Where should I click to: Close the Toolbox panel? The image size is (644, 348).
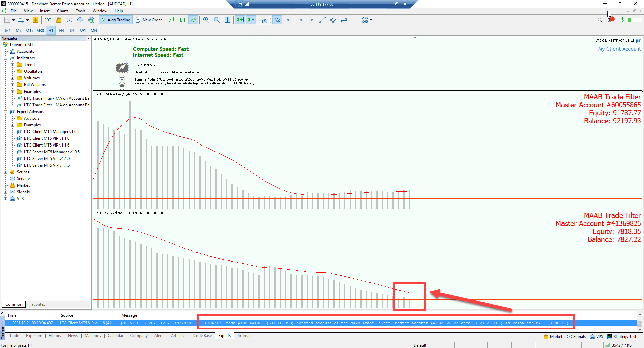click(2, 313)
